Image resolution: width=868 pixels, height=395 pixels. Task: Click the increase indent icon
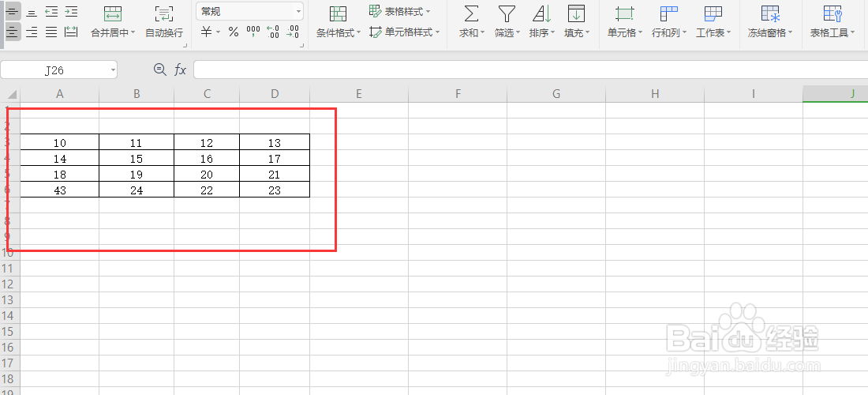71,11
